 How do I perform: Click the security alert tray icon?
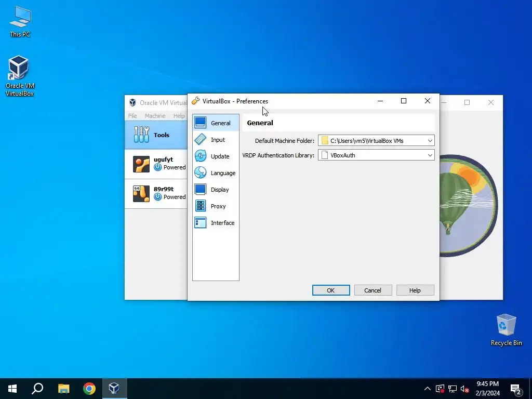coord(440,389)
